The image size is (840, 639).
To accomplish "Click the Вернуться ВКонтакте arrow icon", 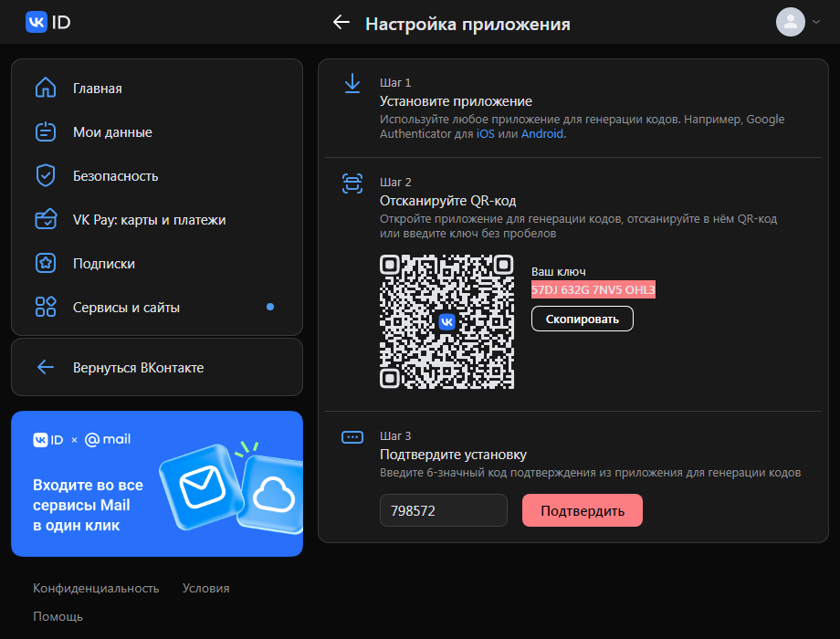I will [46, 367].
